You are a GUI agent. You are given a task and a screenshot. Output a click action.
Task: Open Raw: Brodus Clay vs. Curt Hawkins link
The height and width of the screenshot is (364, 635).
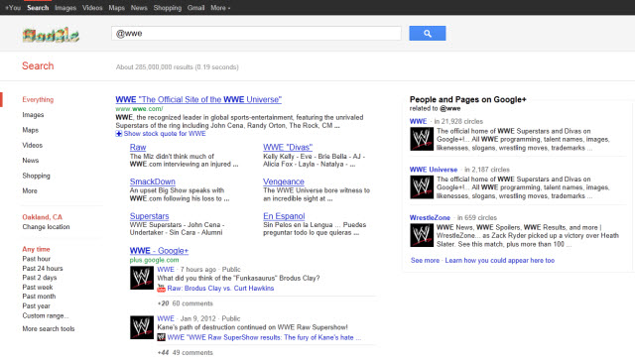coord(220,289)
